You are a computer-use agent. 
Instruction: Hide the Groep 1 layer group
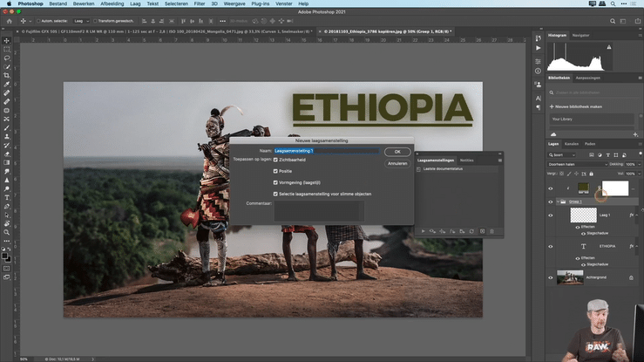(551, 201)
